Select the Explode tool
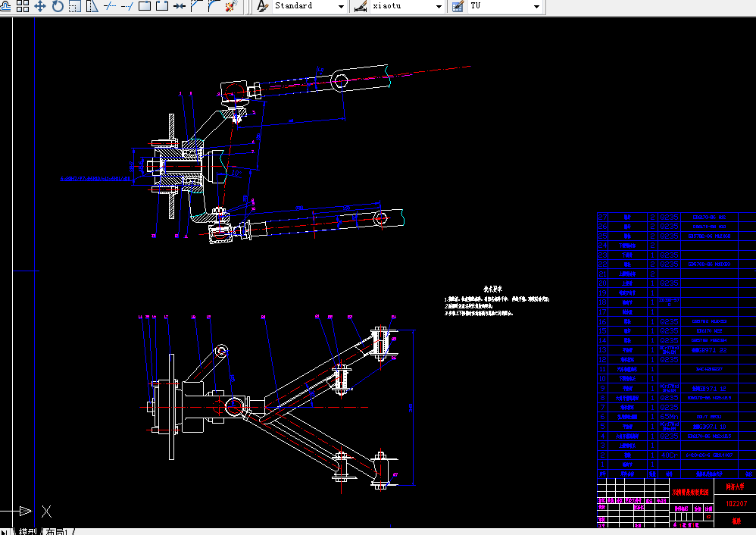This screenshot has width=756, height=535. tap(232, 6)
